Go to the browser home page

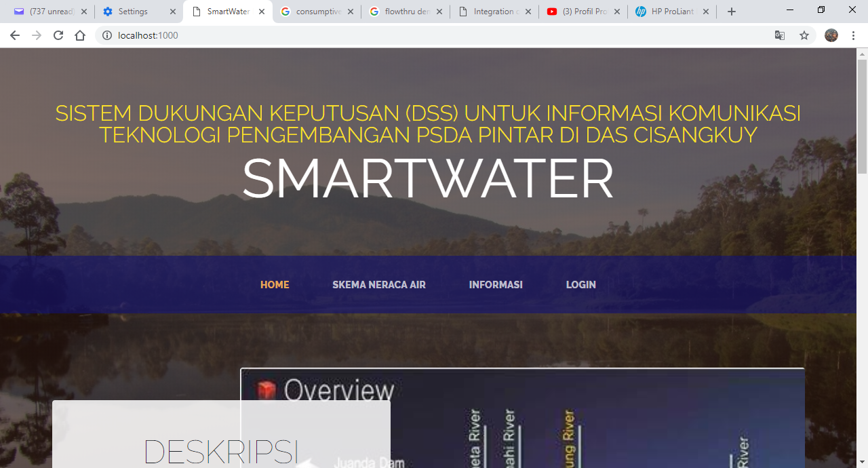pos(80,35)
